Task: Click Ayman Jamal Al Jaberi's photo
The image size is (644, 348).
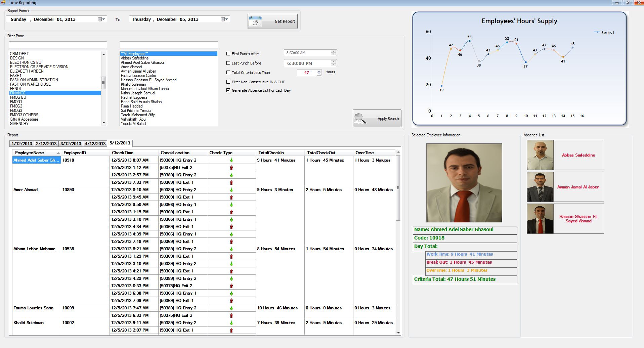Action: click(540, 187)
